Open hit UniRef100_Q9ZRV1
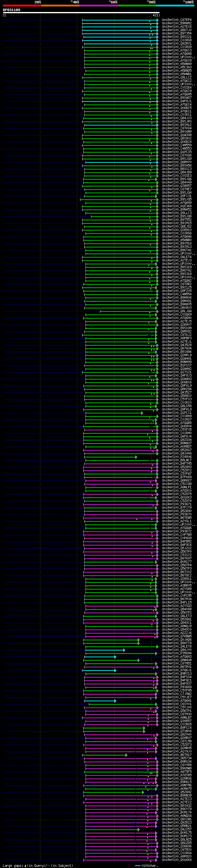 tap(176, 43)
